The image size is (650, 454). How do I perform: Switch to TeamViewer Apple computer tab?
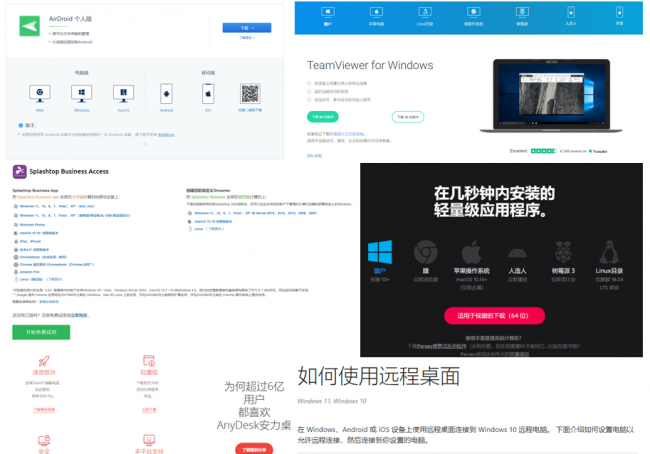coord(376,16)
